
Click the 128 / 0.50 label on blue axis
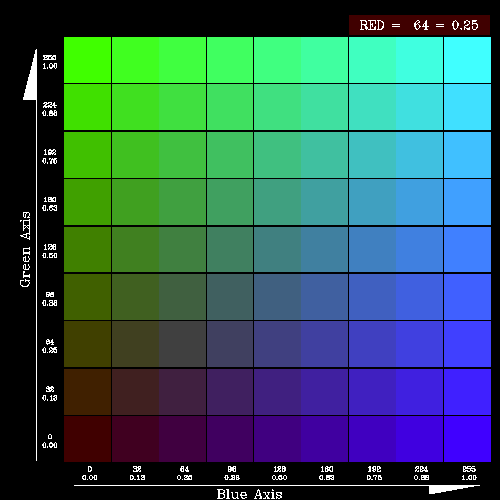279,473
